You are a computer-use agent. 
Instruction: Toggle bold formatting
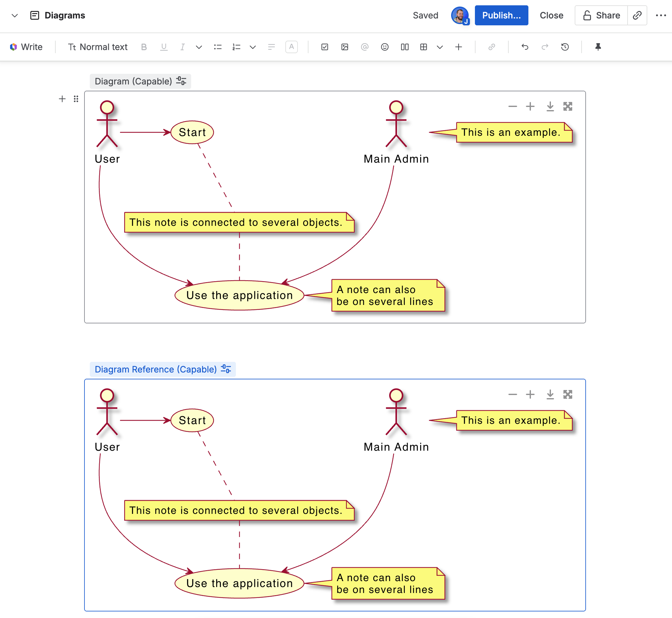click(144, 47)
